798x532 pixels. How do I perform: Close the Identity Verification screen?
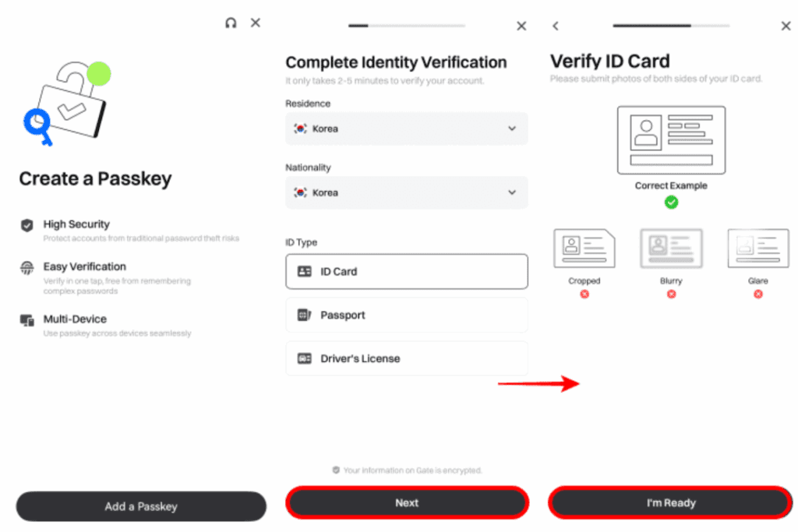pyautogui.click(x=521, y=26)
